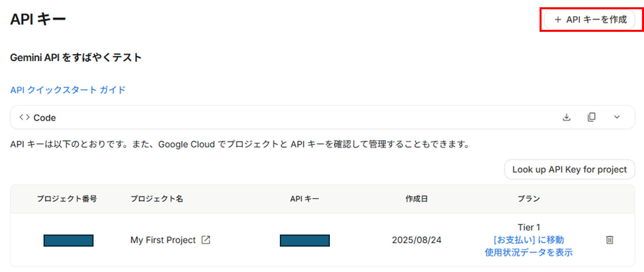Select the プロジェクト名 column header
Screen dimensions: 644x272
[x=157, y=199]
